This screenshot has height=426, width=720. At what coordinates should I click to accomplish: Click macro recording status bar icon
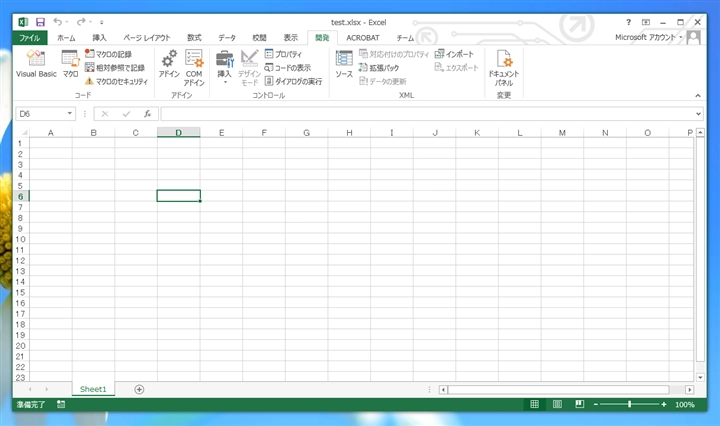(61, 404)
